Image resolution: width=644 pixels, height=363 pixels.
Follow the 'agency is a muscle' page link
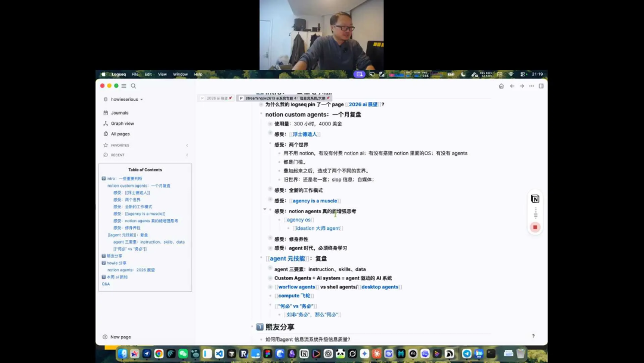[x=315, y=201]
